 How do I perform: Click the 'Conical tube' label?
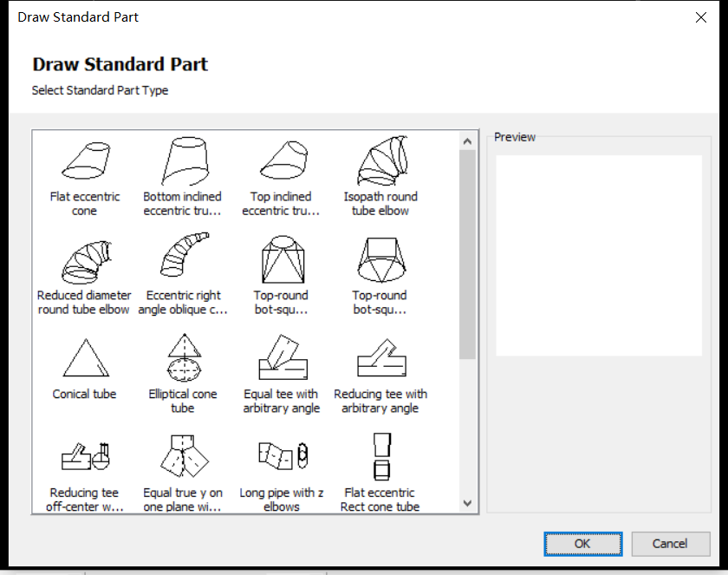85,394
